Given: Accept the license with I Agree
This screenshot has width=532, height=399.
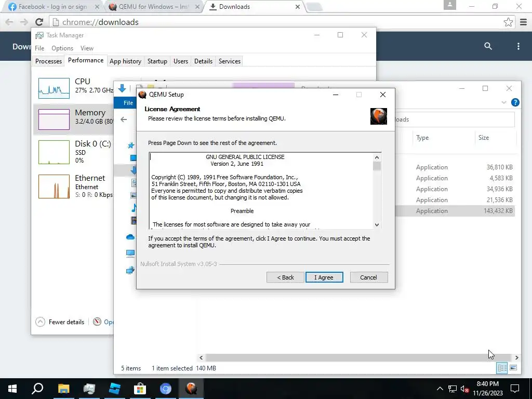Looking at the screenshot, I should 324,277.
